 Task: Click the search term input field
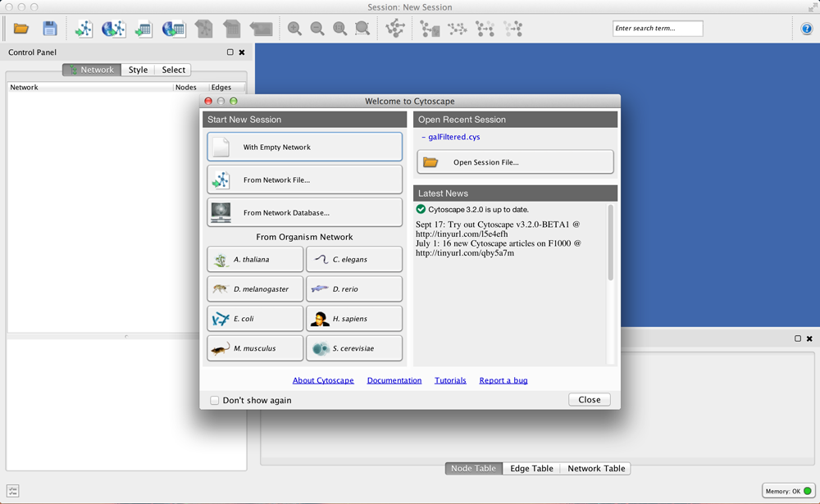pyautogui.click(x=658, y=29)
